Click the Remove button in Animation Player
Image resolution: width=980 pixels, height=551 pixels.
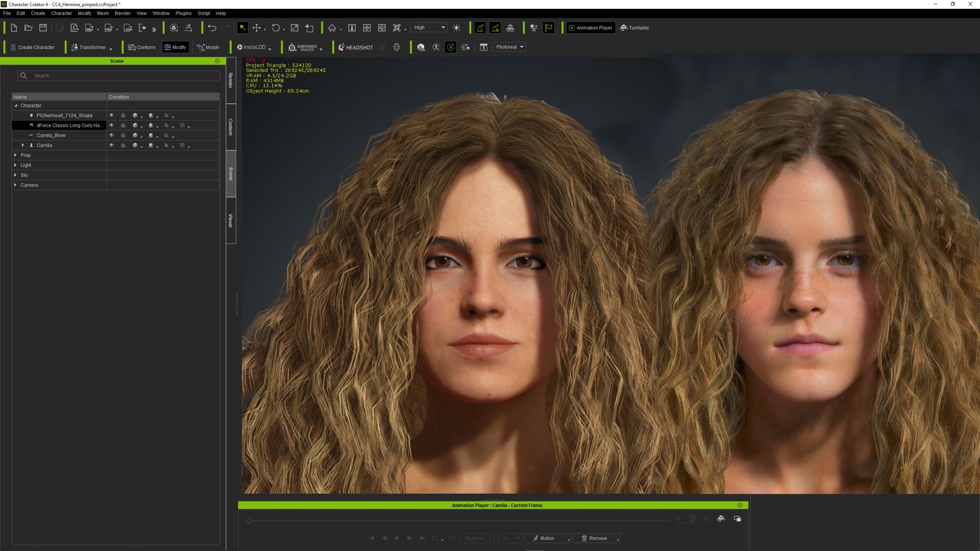pos(596,538)
